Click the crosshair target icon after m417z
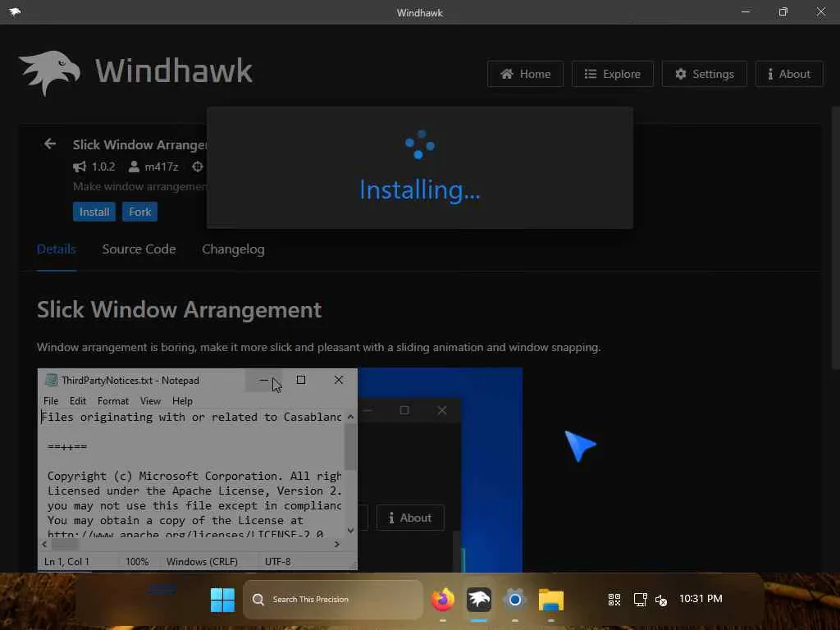840x630 pixels. coord(198,167)
